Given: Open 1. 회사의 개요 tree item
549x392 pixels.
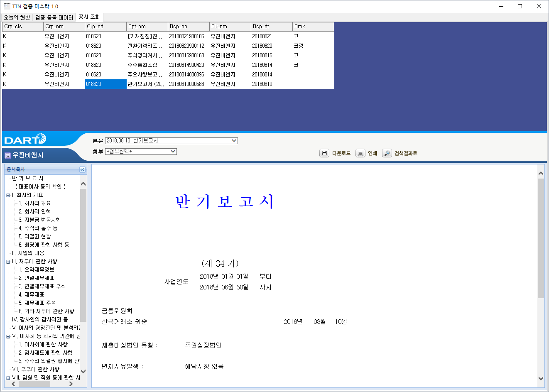Looking at the screenshot, I should click(34, 203).
